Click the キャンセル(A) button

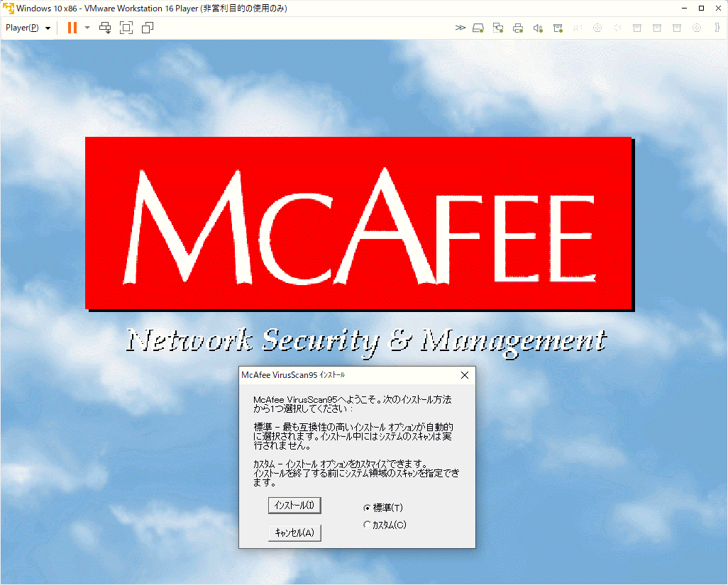pos(294,533)
